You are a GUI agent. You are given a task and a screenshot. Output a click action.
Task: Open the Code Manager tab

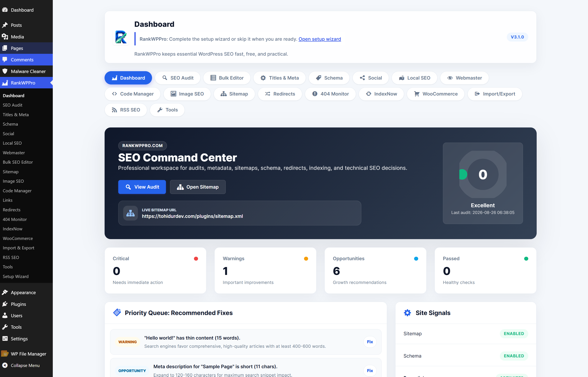point(132,94)
